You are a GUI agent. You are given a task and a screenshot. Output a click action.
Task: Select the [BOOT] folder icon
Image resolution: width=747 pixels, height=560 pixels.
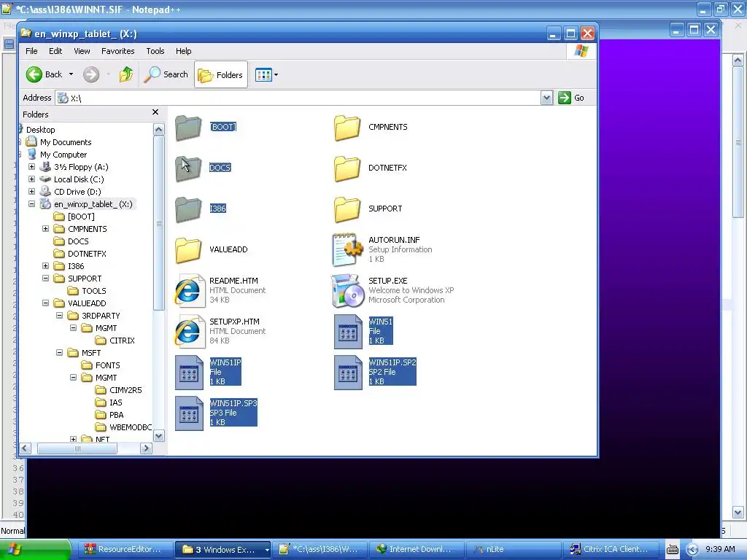(x=189, y=127)
